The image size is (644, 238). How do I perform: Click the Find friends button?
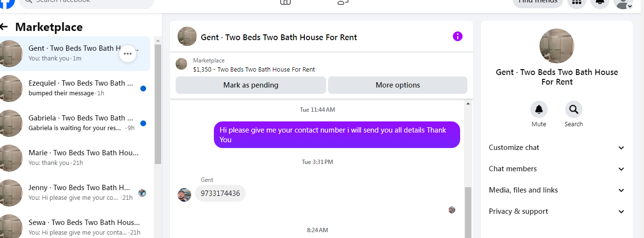click(538, 2)
